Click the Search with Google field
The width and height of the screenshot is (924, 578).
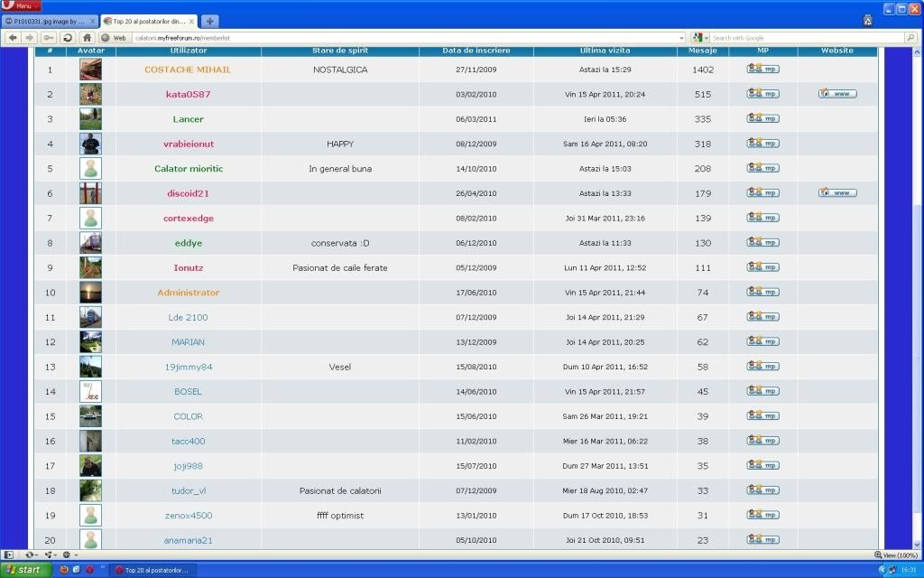pyautogui.click(x=806, y=38)
